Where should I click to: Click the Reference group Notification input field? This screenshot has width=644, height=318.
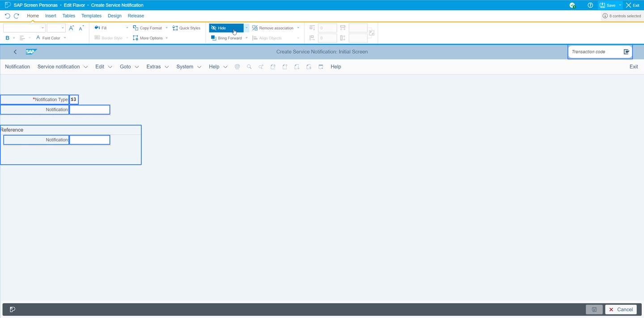[x=89, y=140]
